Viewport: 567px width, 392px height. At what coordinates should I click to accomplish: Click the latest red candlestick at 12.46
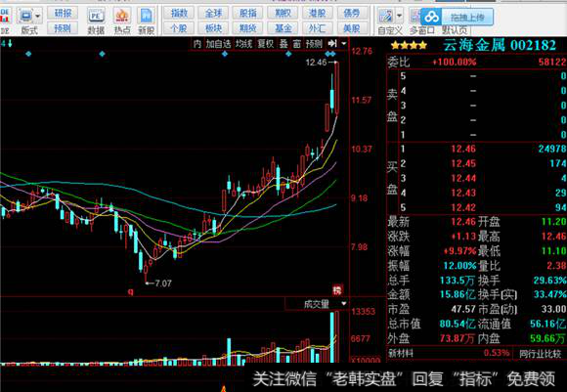tap(337, 89)
